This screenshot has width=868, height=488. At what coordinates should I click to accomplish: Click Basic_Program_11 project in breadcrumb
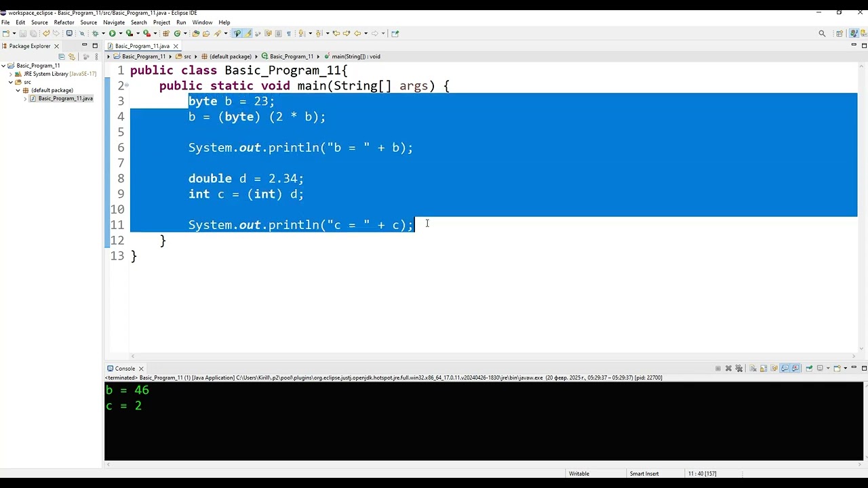(144, 57)
